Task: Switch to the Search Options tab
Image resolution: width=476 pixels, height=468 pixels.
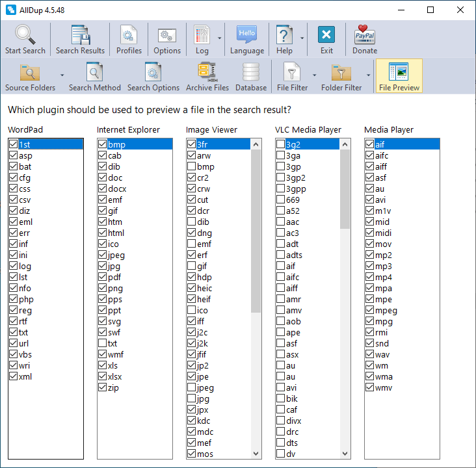Action: click(x=153, y=77)
